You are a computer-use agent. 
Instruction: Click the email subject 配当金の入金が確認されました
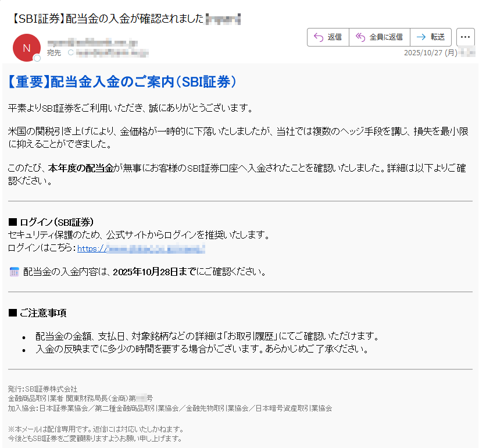click(x=132, y=18)
